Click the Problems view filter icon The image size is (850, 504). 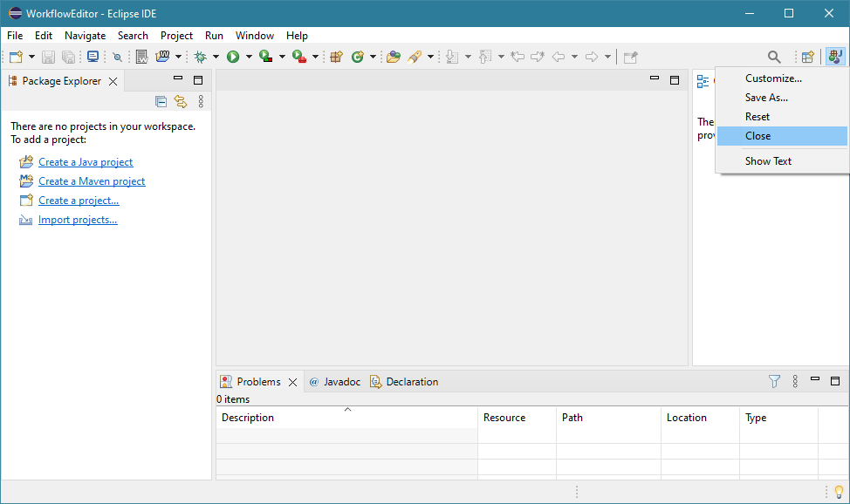[774, 381]
